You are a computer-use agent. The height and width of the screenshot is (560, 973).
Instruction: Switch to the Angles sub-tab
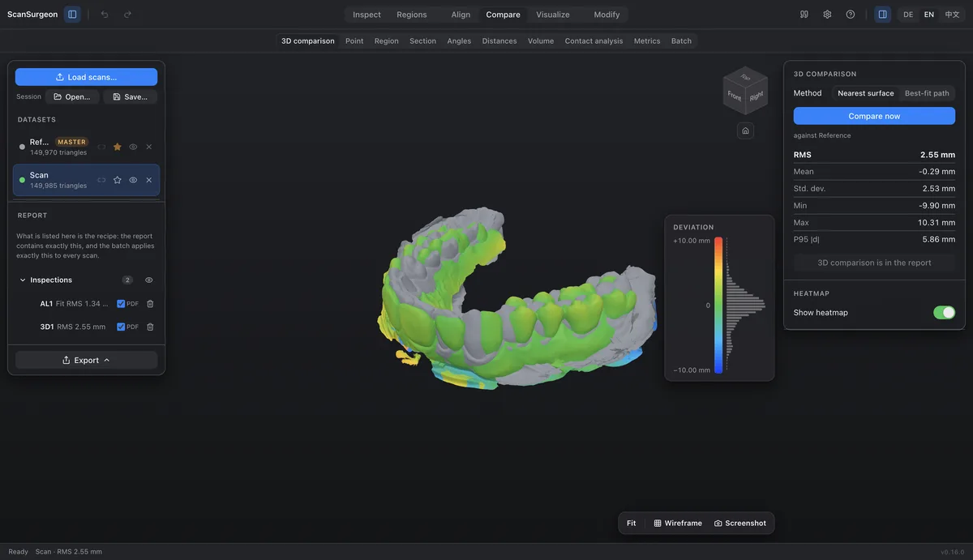point(459,41)
